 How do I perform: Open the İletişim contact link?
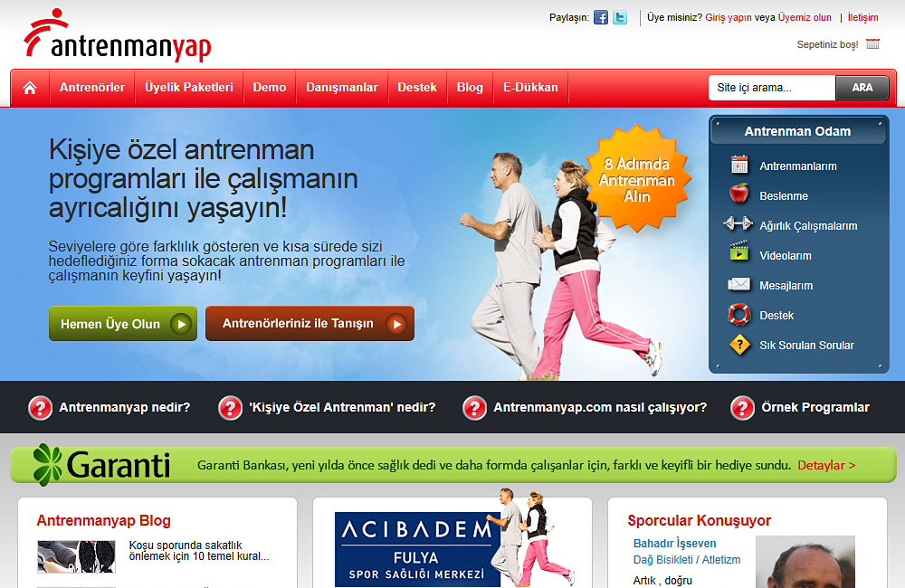[x=862, y=17]
